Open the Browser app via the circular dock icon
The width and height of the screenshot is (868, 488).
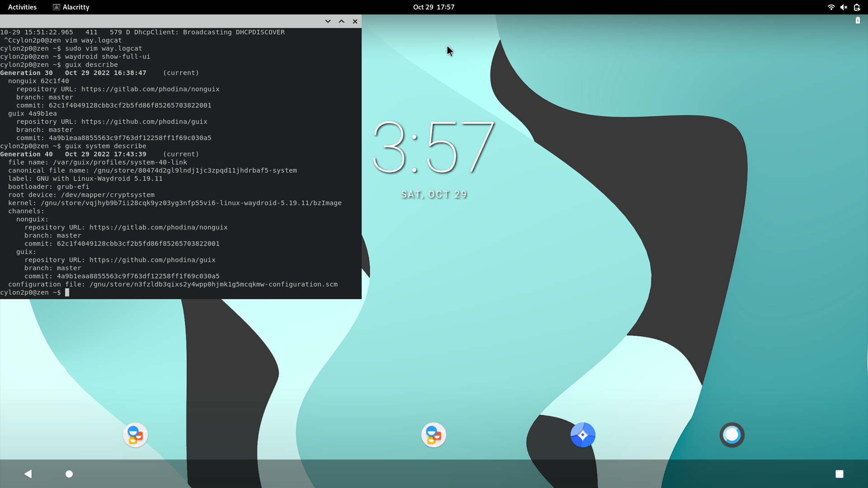[x=732, y=435]
